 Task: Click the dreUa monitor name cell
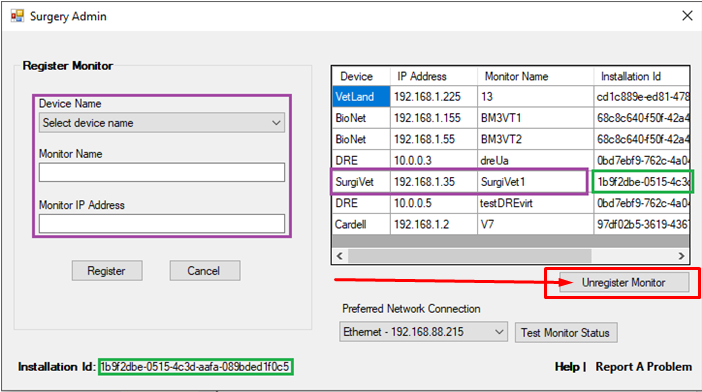point(535,161)
